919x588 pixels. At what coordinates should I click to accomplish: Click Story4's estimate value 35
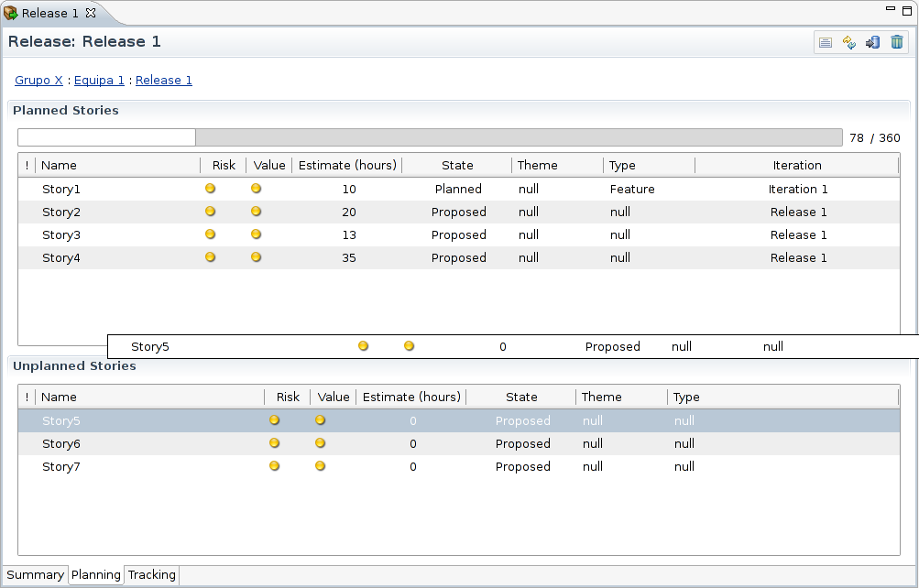pyautogui.click(x=349, y=257)
